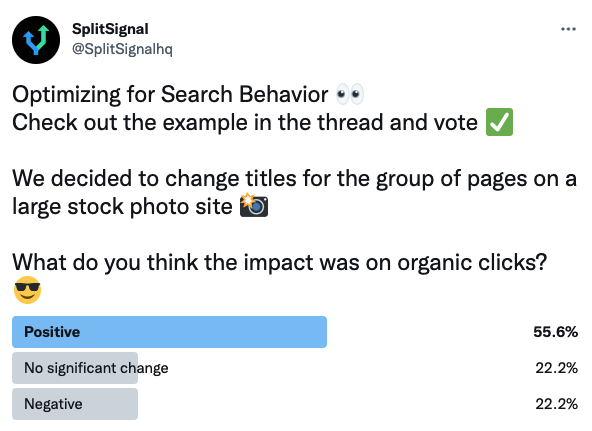The width and height of the screenshot is (592, 431).
Task: Click the Optimizing for Search Behavior line
Action: pos(170,94)
